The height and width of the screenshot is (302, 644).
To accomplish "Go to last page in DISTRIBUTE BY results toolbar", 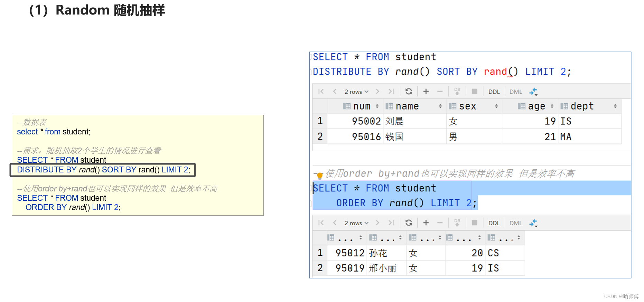I will coord(391,92).
